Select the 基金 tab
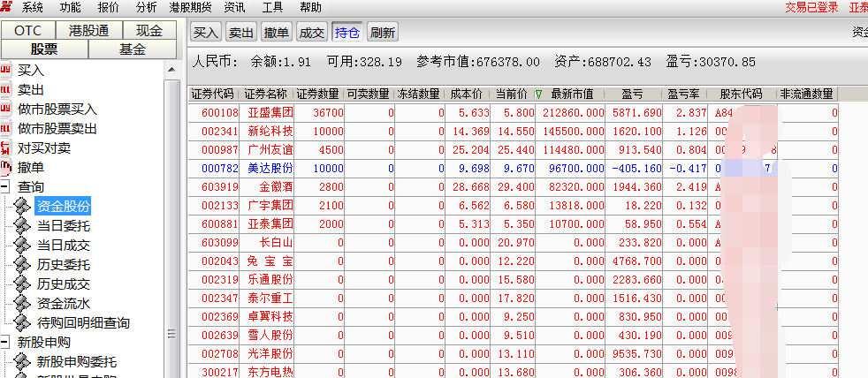 coord(133,49)
